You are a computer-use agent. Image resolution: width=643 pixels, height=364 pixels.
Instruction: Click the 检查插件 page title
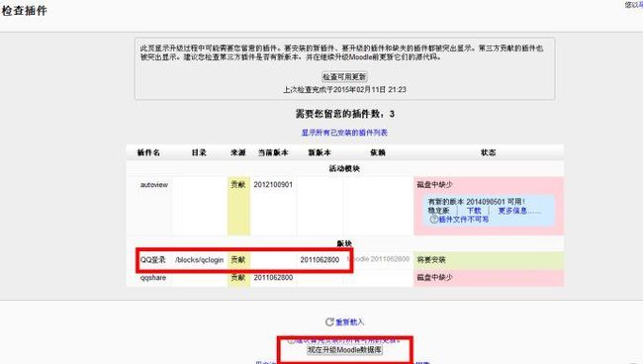24,11
